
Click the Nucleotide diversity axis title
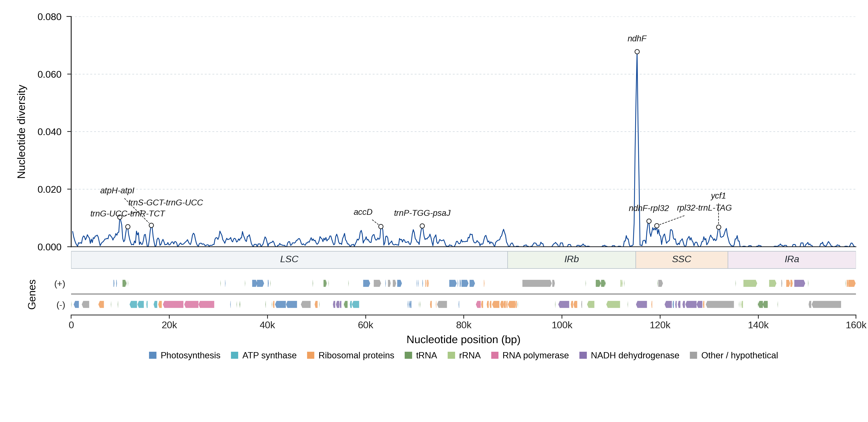click(x=21, y=132)
